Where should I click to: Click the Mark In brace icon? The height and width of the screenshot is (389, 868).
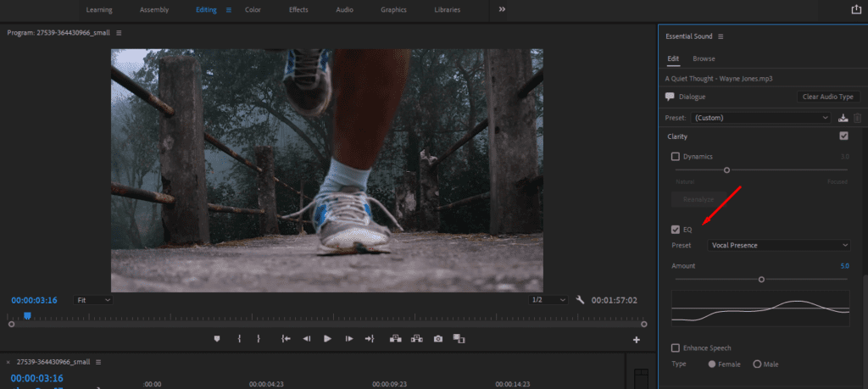(239, 339)
